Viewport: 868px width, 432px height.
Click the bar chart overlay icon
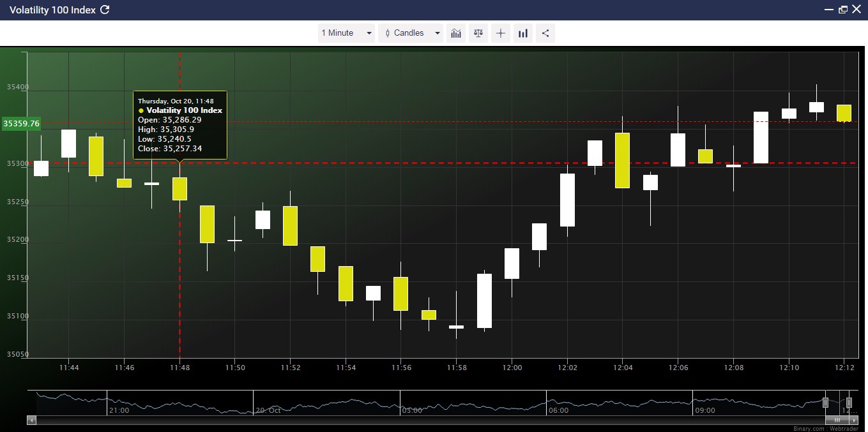(x=523, y=33)
